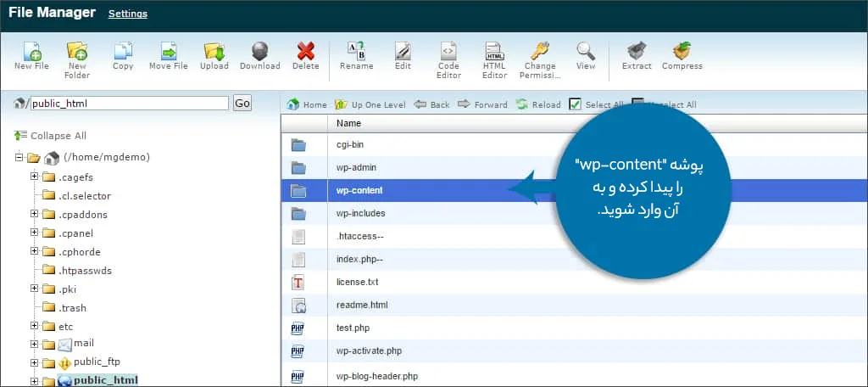The image size is (868, 387).
Task: Delete the selected item via red X
Action: [x=305, y=56]
